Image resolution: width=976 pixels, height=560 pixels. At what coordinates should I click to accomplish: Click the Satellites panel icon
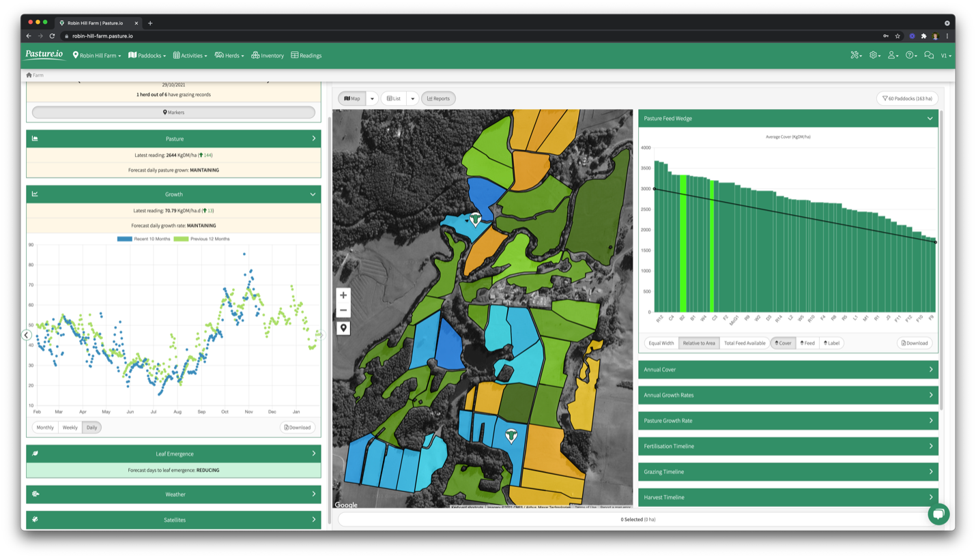click(35, 520)
